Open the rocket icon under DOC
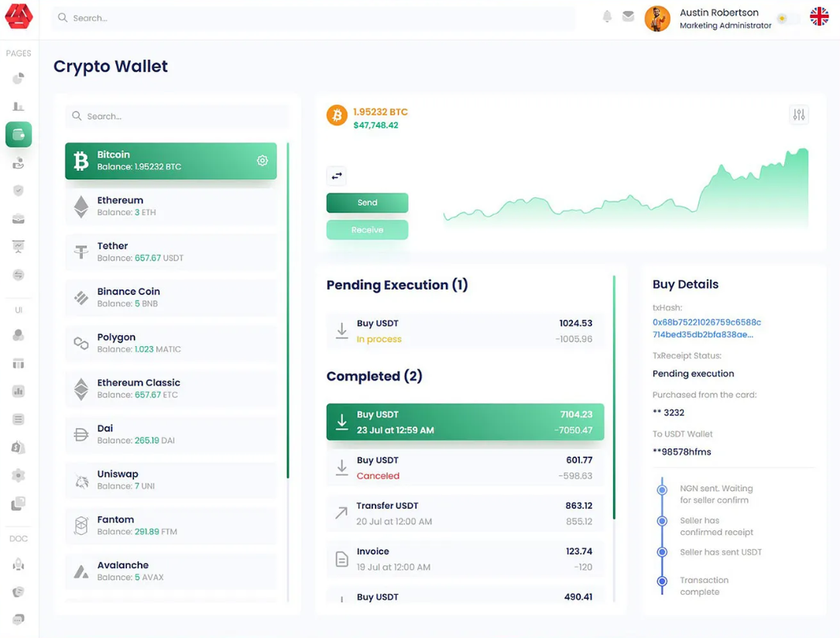 point(19,564)
